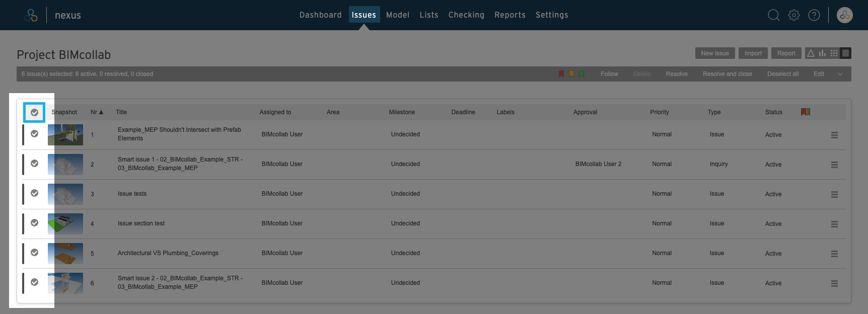Open the Settings tab
The height and width of the screenshot is (314, 868).
point(552,15)
